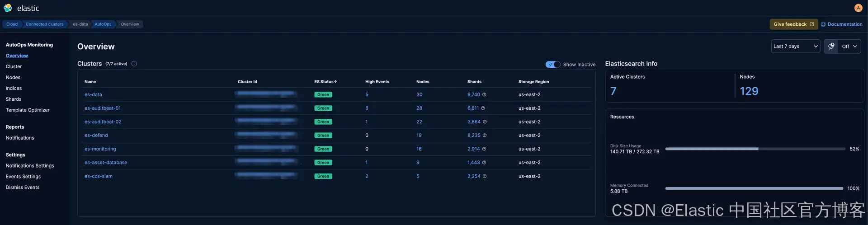Click shards count 2,254 for es-ccs-siem

(474, 176)
